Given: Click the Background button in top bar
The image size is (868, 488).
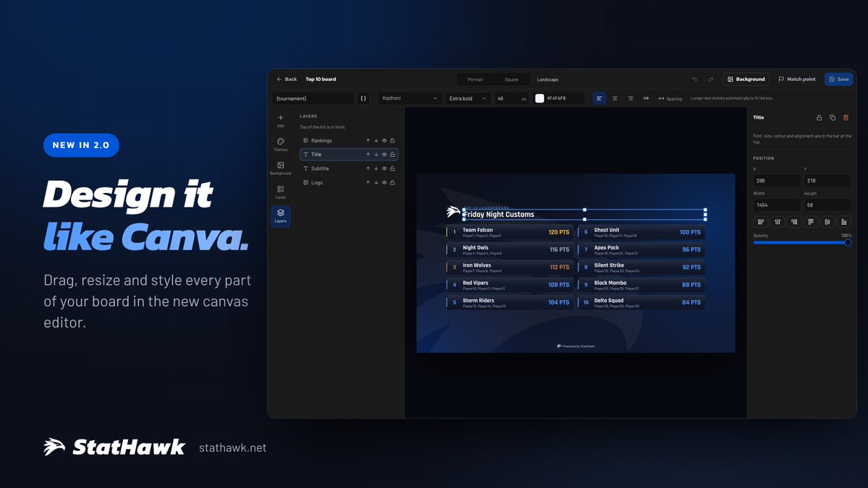Looking at the screenshot, I should tap(746, 80).
